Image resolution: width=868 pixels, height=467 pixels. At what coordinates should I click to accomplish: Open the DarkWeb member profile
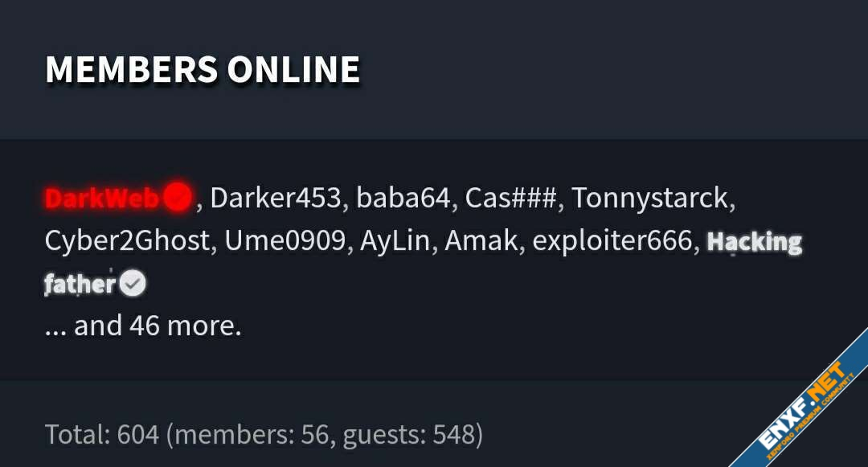[102, 198]
